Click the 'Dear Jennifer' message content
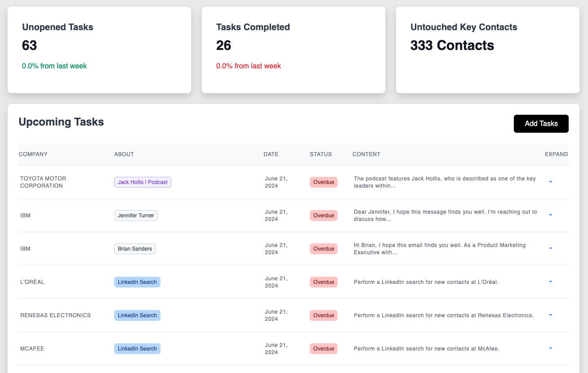588x373 pixels. coord(445,216)
